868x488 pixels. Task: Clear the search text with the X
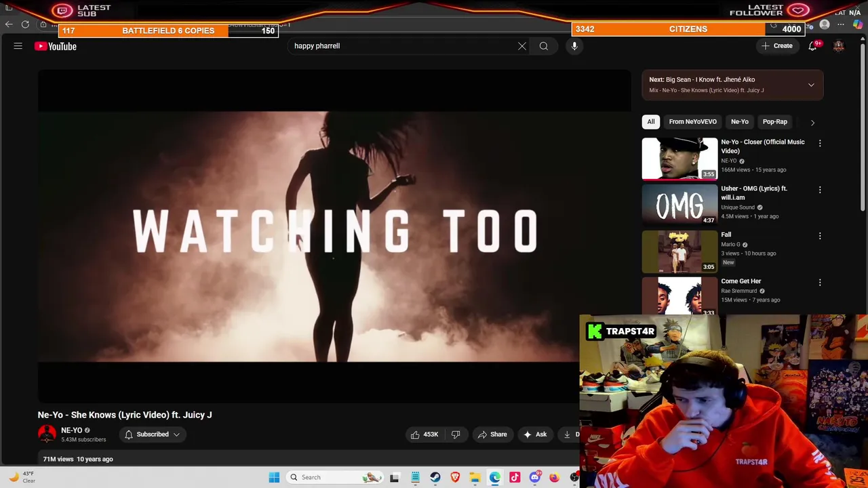point(522,46)
